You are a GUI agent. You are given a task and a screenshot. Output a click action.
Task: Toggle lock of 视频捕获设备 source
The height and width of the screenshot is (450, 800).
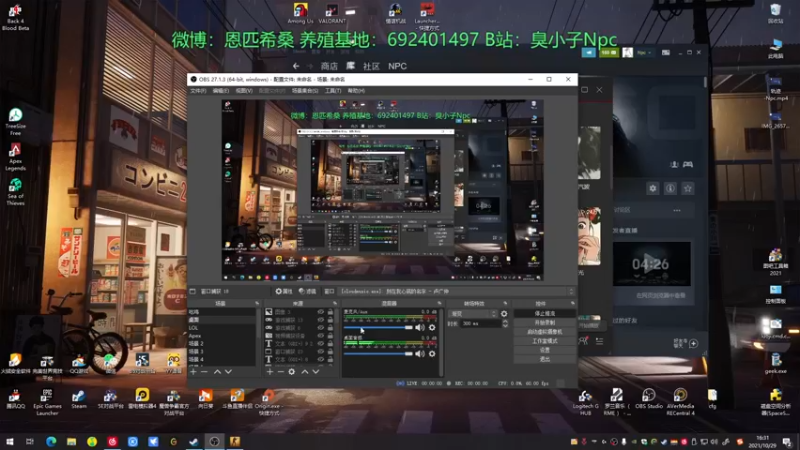pyautogui.click(x=330, y=336)
